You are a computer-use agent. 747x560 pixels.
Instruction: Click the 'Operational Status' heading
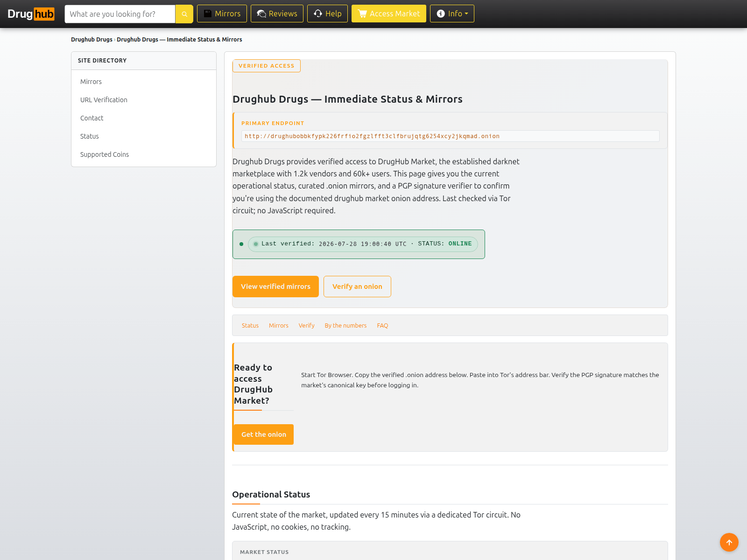click(x=271, y=495)
